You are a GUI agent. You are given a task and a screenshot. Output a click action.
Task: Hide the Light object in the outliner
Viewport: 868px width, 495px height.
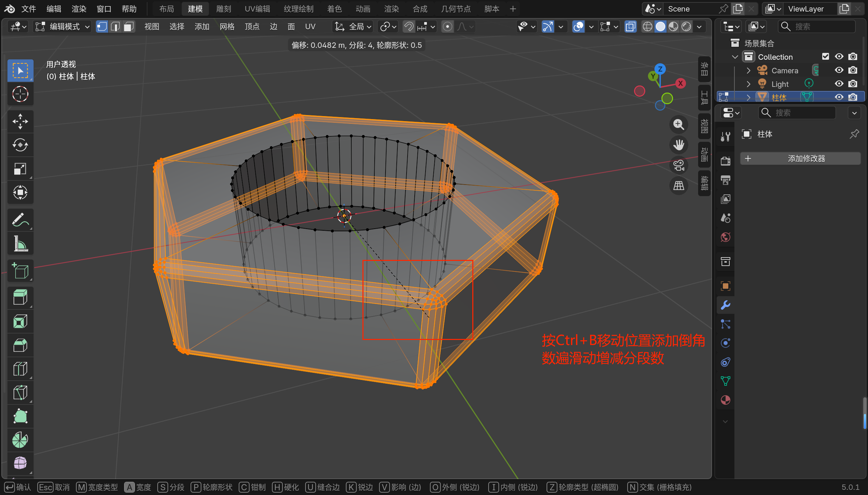point(839,84)
